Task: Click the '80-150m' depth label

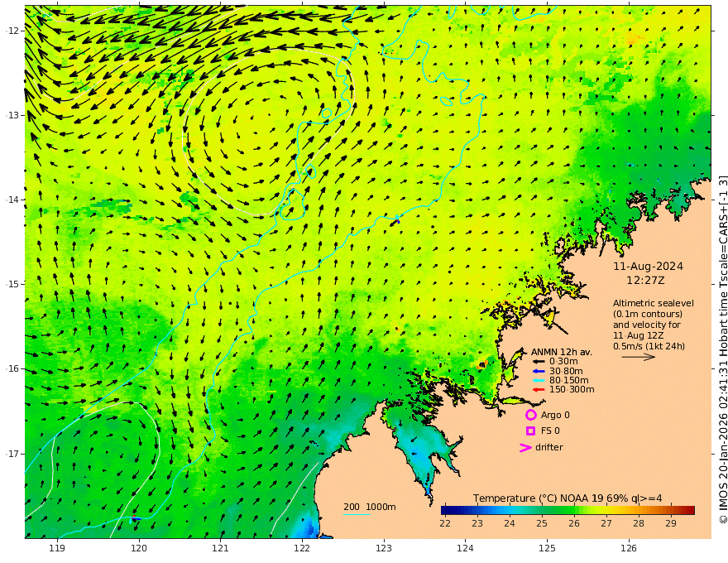Action: coord(568,381)
